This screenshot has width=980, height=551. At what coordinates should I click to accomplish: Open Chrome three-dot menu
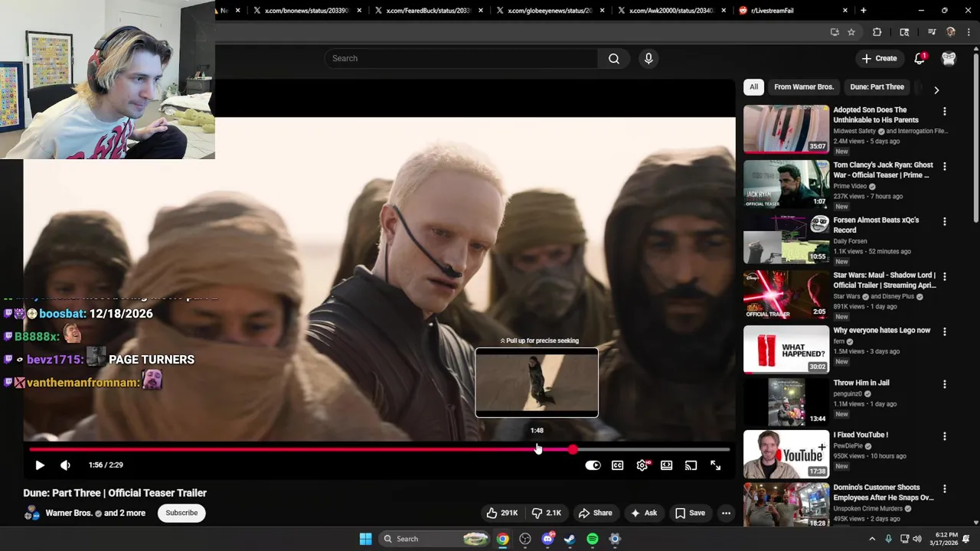pos(969,32)
